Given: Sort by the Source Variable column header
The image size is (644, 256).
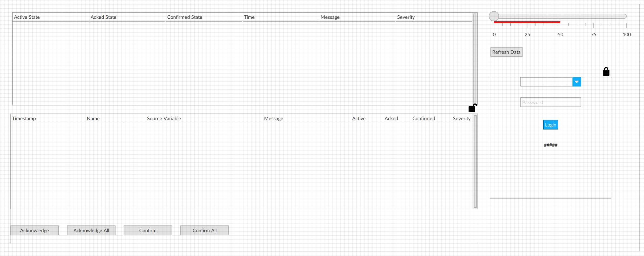Looking at the screenshot, I should click(164, 118).
